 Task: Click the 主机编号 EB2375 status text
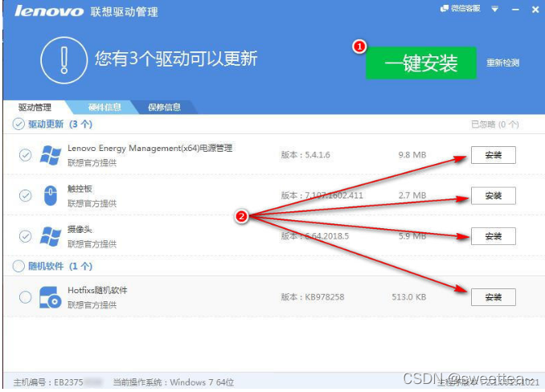pyautogui.click(x=58, y=382)
